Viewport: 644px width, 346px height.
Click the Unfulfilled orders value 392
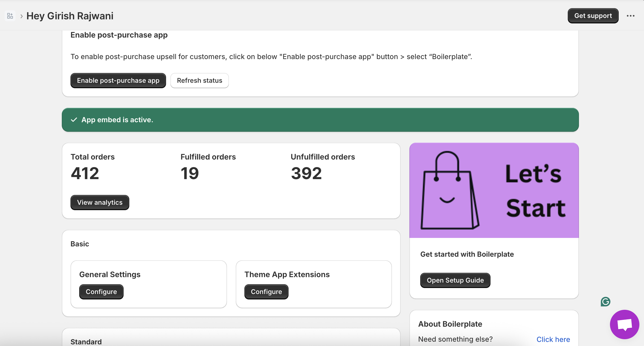tap(306, 173)
